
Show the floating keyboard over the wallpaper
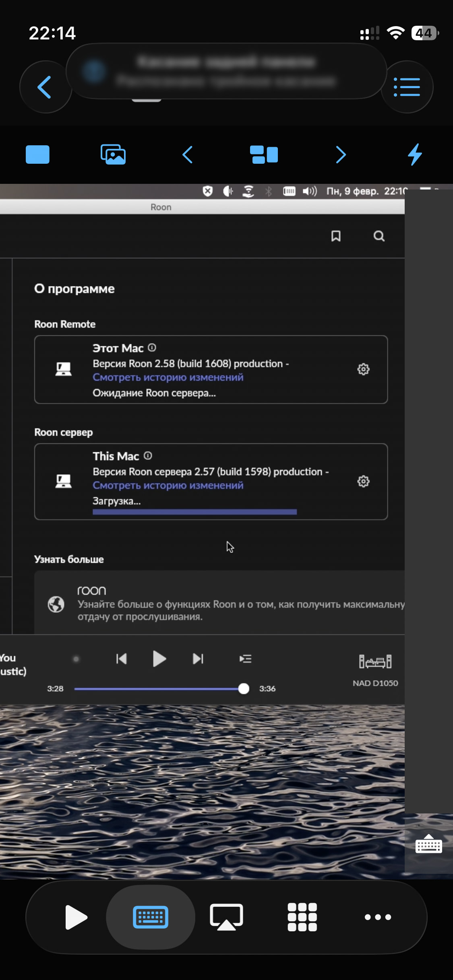click(x=428, y=844)
